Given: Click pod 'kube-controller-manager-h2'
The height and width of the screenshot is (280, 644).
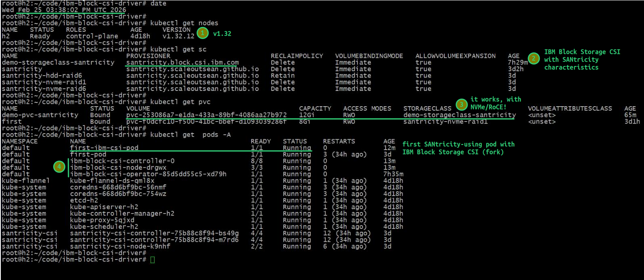Looking at the screenshot, I should click(x=122, y=214).
